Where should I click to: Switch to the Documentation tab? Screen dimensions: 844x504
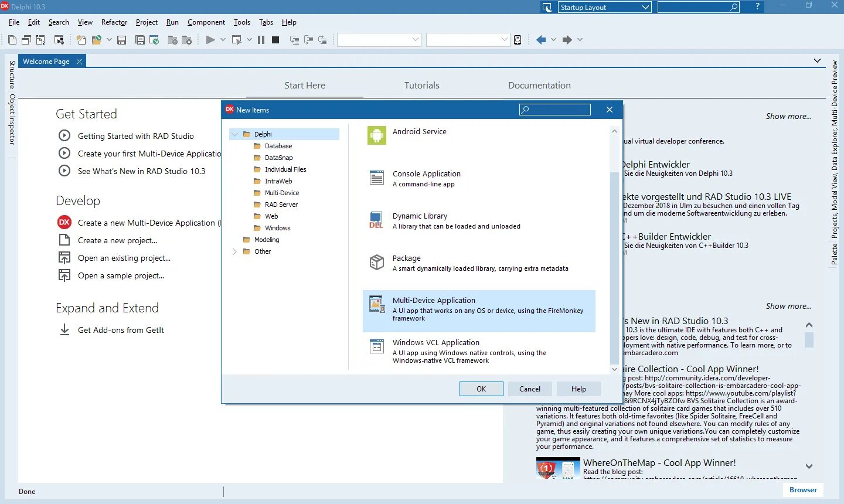click(539, 86)
